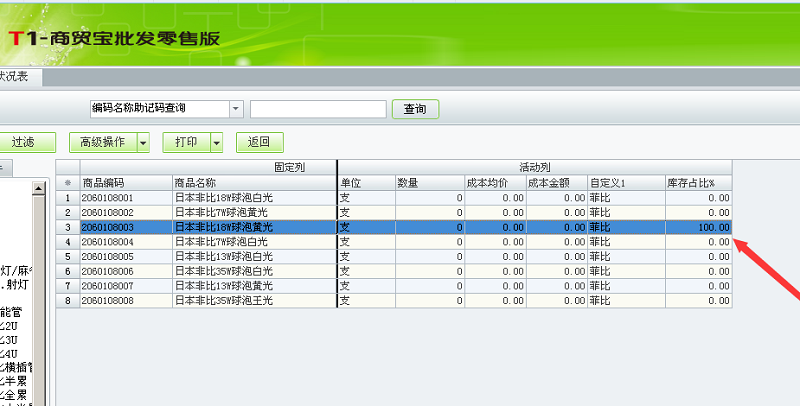Click the 商品编码 column header
Screen dimensions: 800x406
pos(126,183)
